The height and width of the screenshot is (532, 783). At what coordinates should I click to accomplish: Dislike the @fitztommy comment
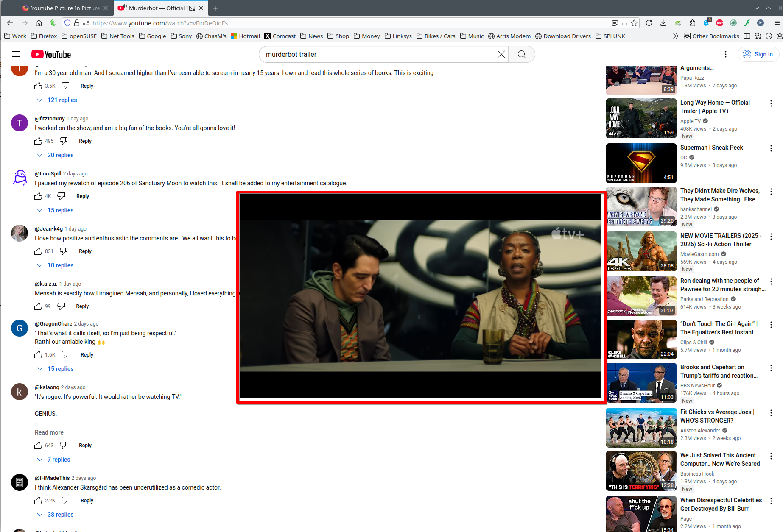point(64,141)
